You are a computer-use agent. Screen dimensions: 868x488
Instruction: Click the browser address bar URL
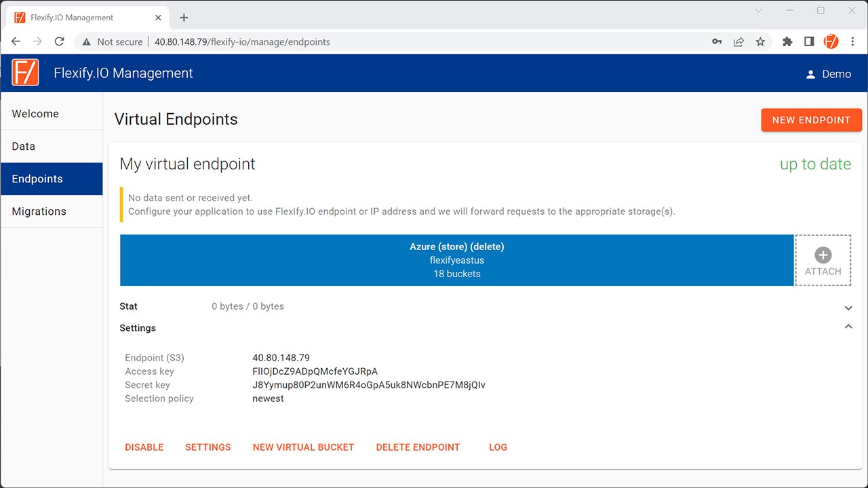click(242, 42)
